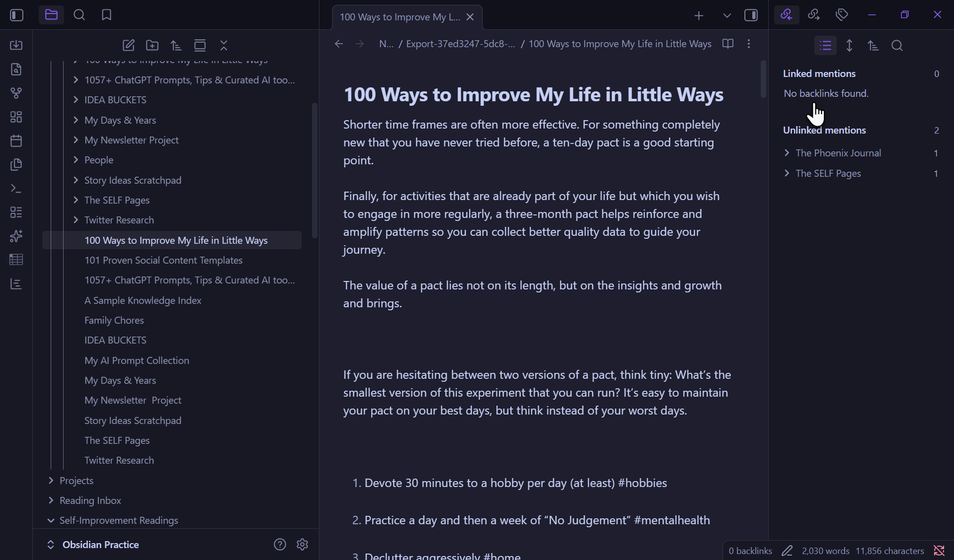Open A Sample Knowledge Index note
Image resolution: width=954 pixels, height=560 pixels.
[x=143, y=300]
